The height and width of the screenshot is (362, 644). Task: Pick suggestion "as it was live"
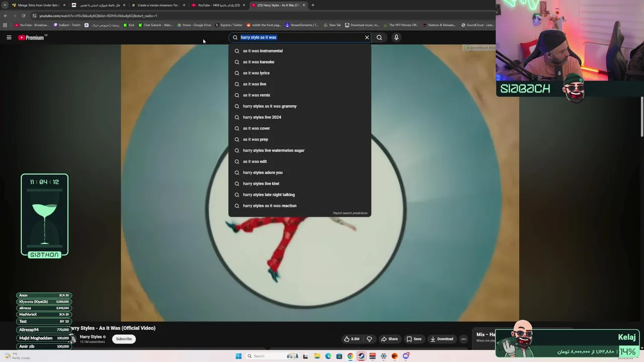299,84
